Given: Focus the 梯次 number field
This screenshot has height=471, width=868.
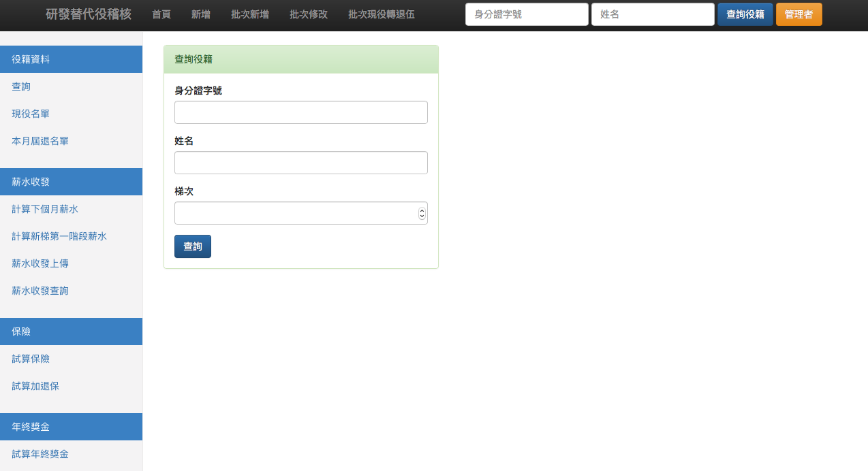Looking at the screenshot, I should [301, 213].
